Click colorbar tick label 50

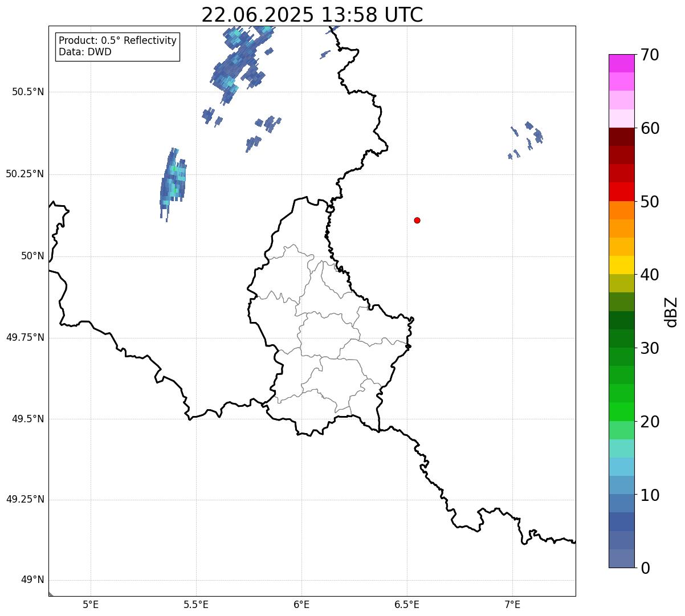tap(650, 202)
